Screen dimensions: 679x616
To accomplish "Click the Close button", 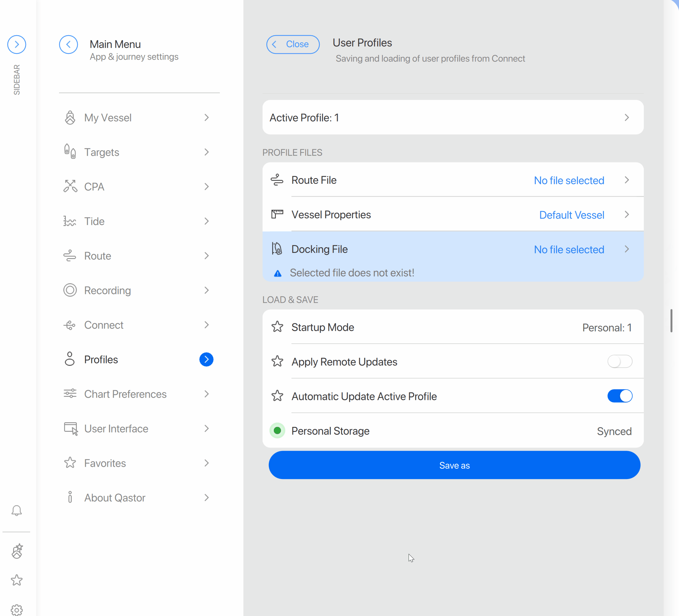I will tap(293, 44).
